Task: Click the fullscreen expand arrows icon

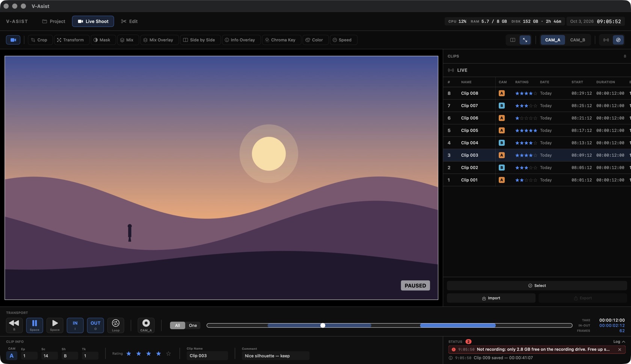Action: pyautogui.click(x=525, y=40)
